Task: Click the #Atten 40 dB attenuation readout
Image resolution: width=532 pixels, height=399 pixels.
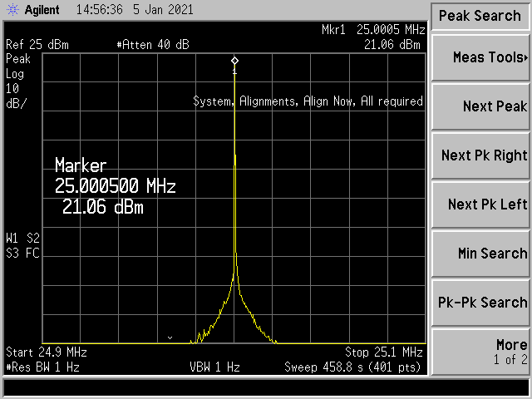Action: (154, 45)
